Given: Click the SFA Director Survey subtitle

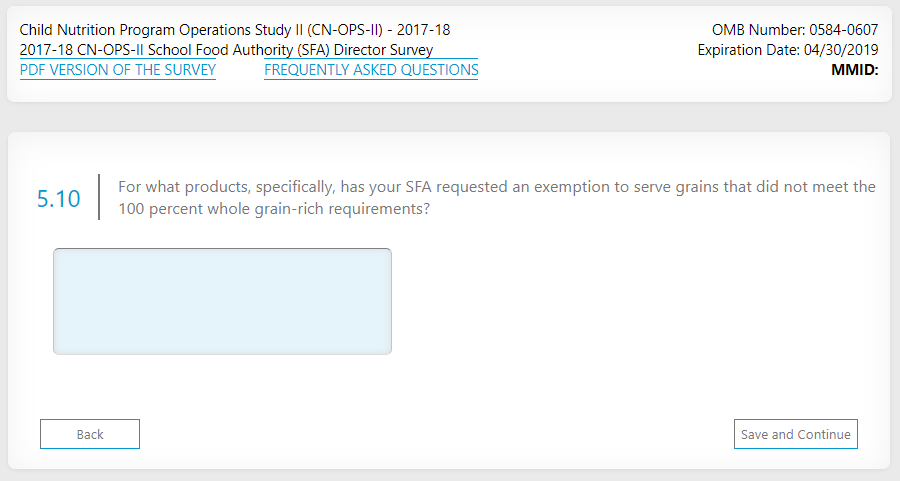Looking at the screenshot, I should [x=226, y=50].
